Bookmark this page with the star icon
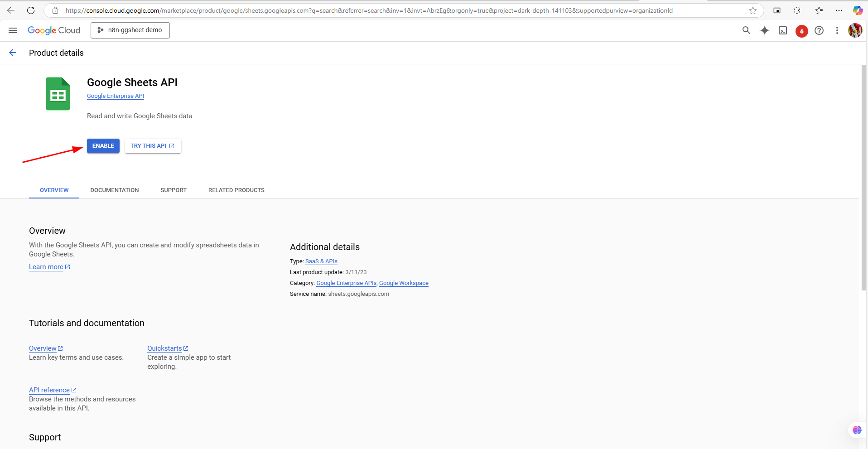 coord(753,10)
